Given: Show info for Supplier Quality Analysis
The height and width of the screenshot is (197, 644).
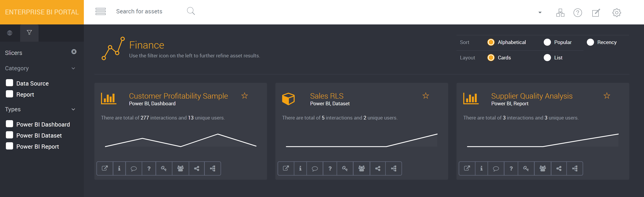Looking at the screenshot, I should (x=481, y=168).
